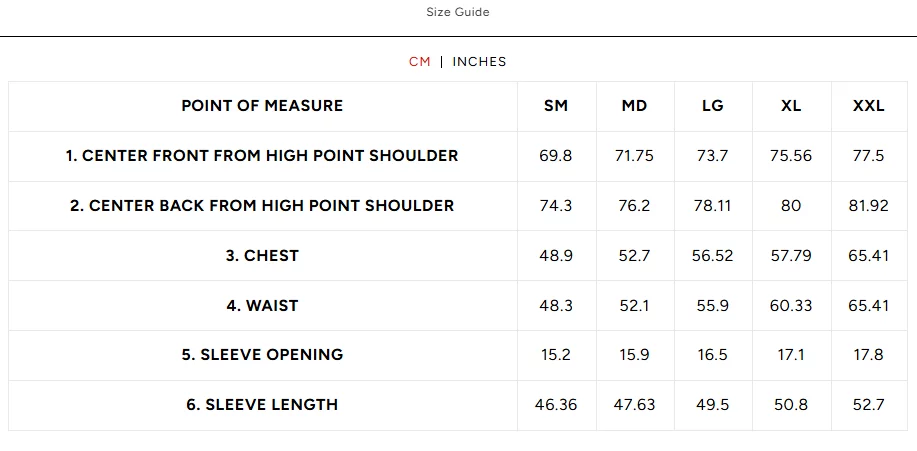Click the Sleeve Opening row label
This screenshot has width=917, height=451.
coord(262,355)
